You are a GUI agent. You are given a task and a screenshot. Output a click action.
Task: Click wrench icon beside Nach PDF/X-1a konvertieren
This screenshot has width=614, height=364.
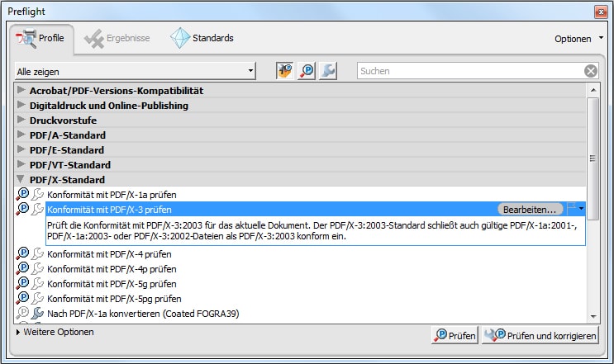tap(37, 313)
